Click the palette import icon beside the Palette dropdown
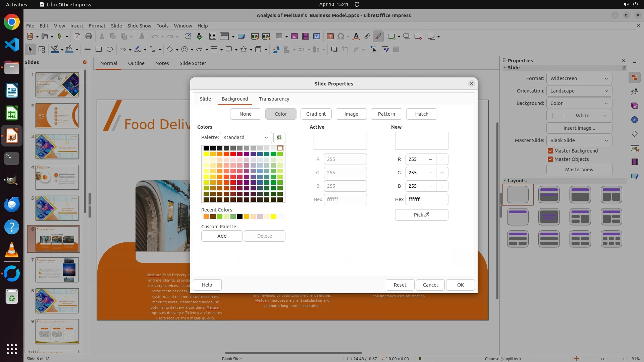 point(279,137)
